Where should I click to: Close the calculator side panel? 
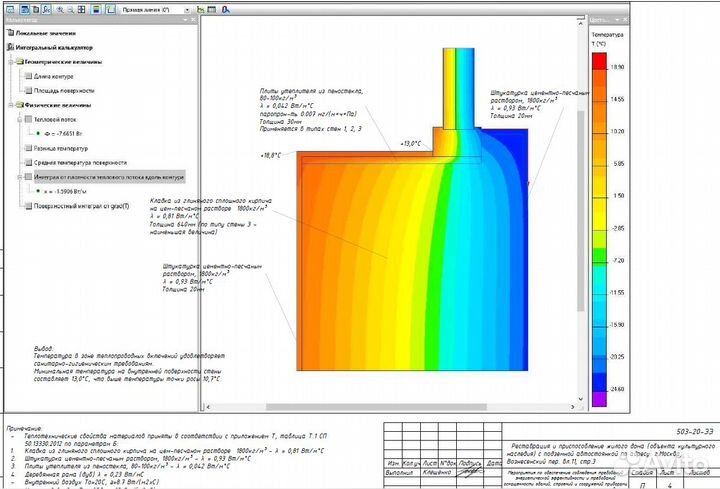pos(193,21)
